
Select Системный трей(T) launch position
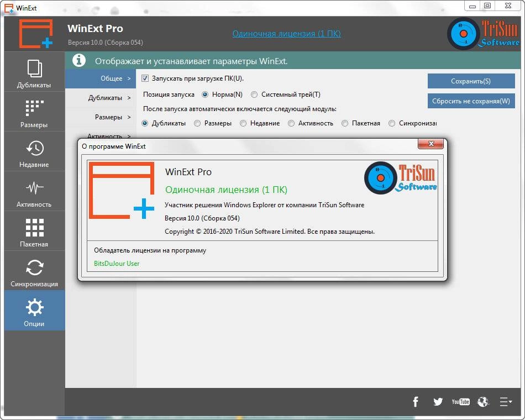tap(254, 95)
